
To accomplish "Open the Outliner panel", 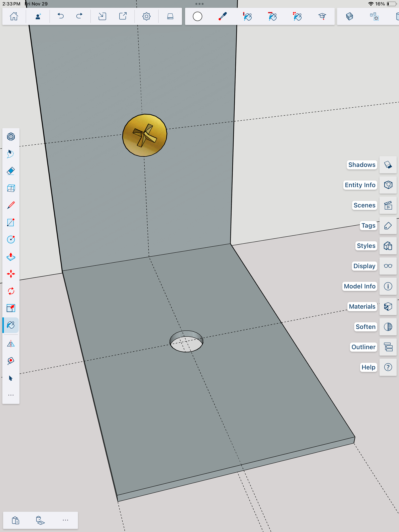I will click(x=388, y=347).
